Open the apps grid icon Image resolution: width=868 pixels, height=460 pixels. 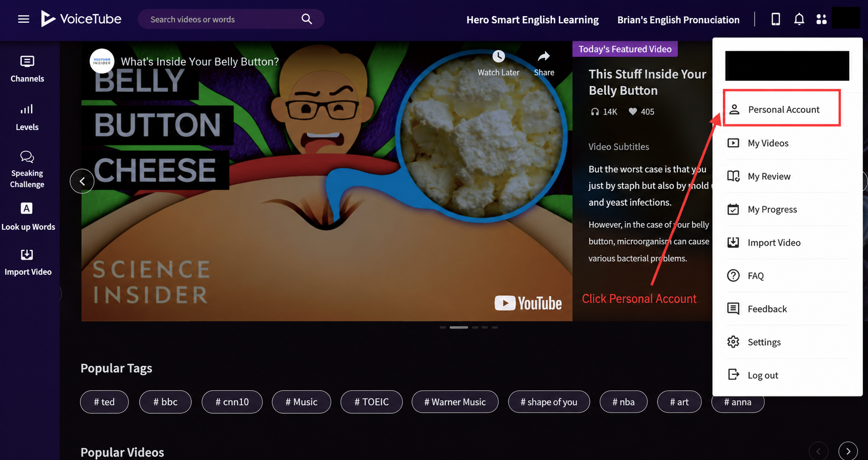(822, 19)
